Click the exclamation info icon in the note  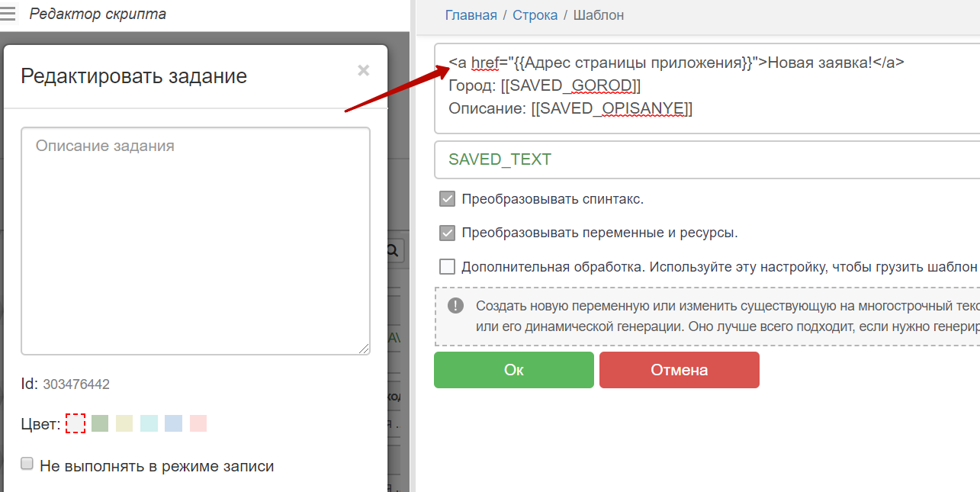(x=455, y=306)
